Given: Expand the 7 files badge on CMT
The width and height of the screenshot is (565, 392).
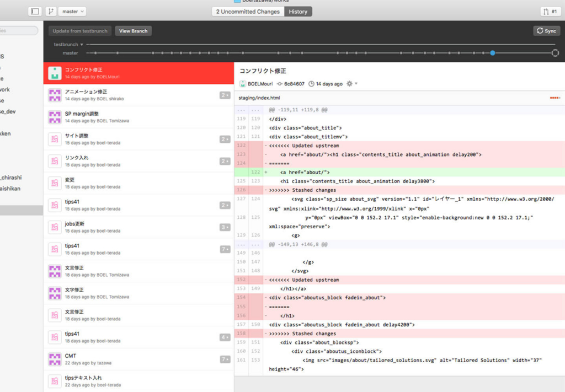Looking at the screenshot, I should coord(225,359).
